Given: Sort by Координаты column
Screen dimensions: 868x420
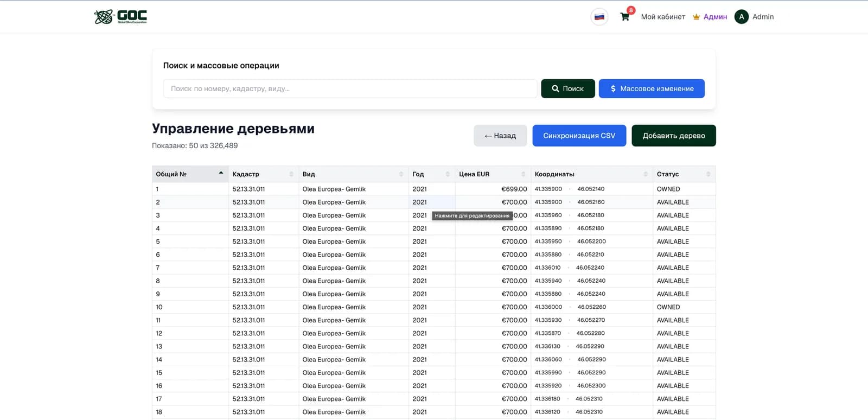Looking at the screenshot, I should pyautogui.click(x=591, y=174).
